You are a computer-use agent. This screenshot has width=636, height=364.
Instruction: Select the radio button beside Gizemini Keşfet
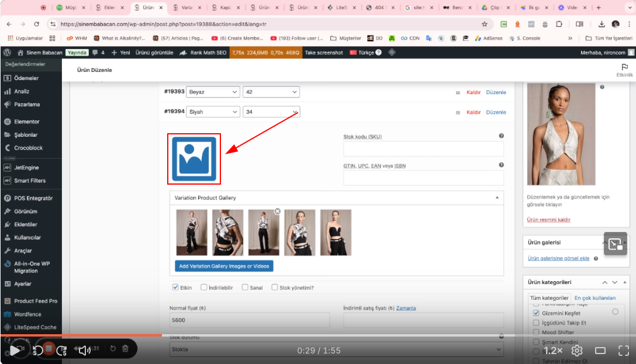coord(616,312)
